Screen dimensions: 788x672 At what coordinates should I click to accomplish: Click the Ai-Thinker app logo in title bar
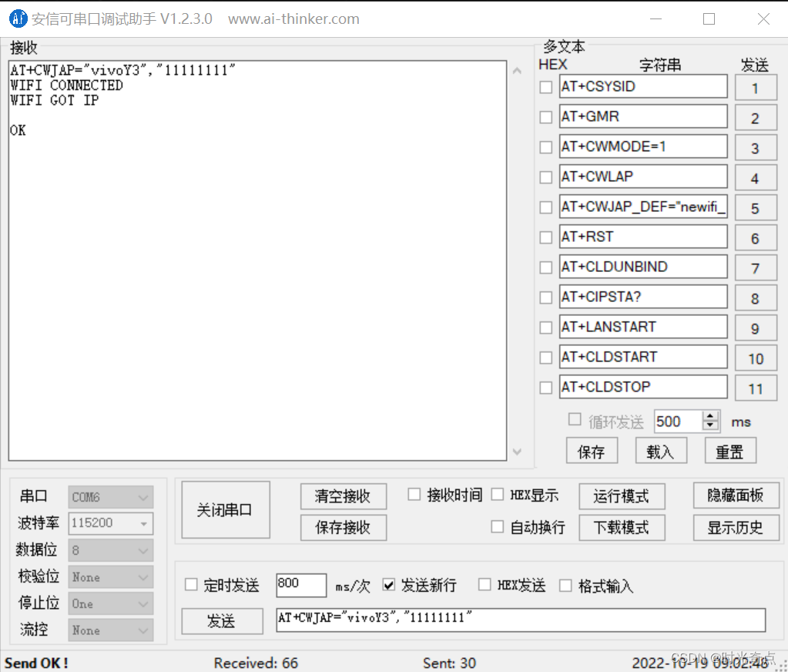click(x=18, y=18)
